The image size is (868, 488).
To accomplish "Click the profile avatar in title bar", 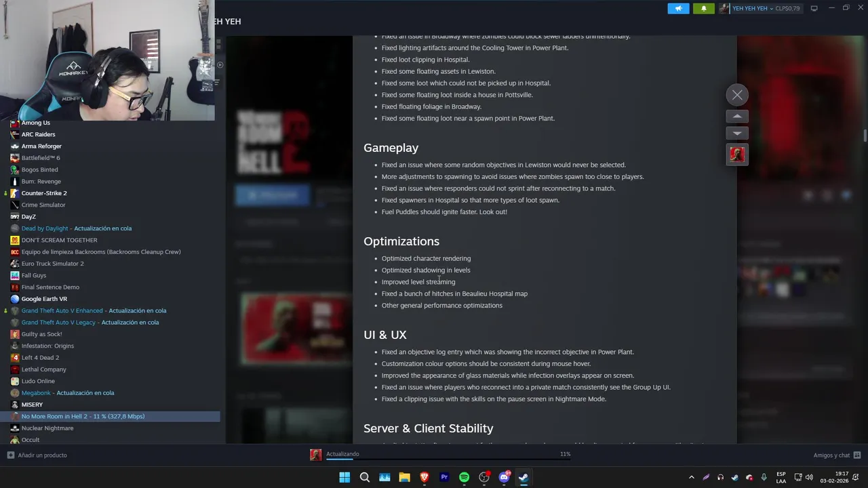I will click(x=724, y=9).
